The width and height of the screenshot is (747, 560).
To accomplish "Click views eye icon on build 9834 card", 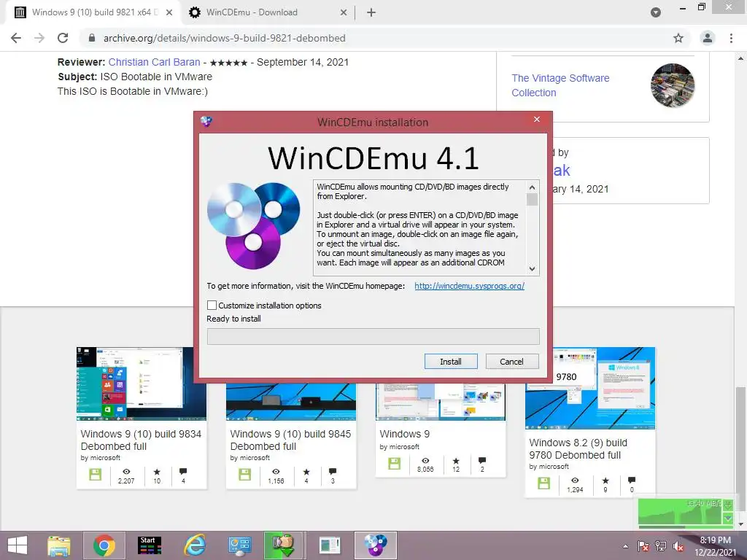I will (x=126, y=472).
